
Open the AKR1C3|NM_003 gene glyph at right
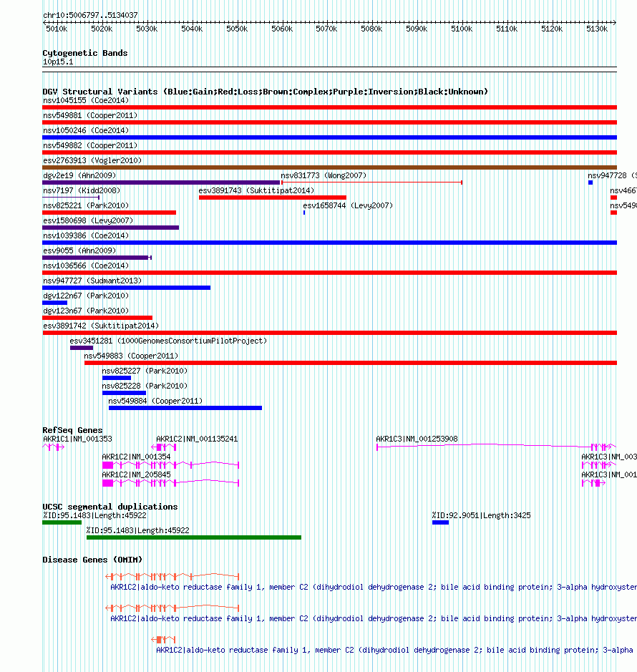click(599, 465)
